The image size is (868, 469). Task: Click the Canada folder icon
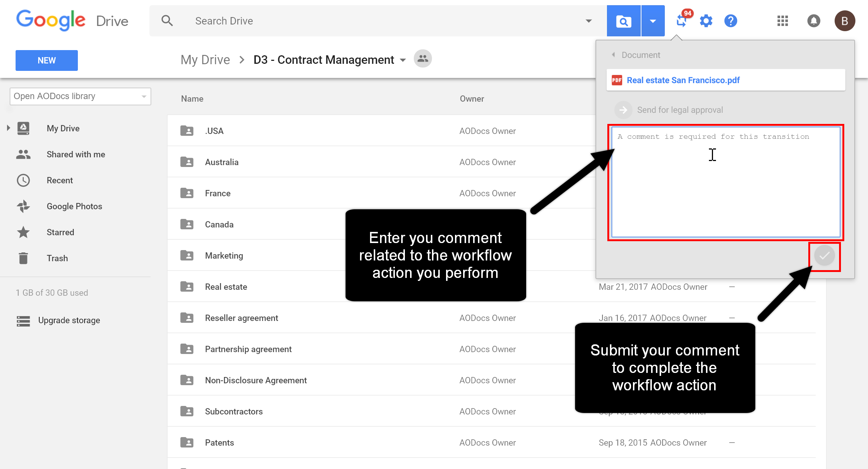coord(187,224)
